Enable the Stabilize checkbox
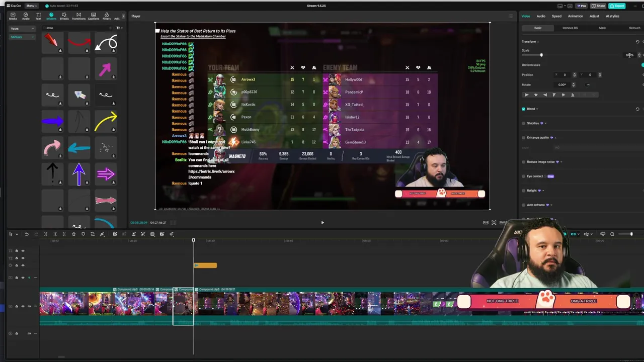This screenshot has height=362, width=644. (523, 123)
